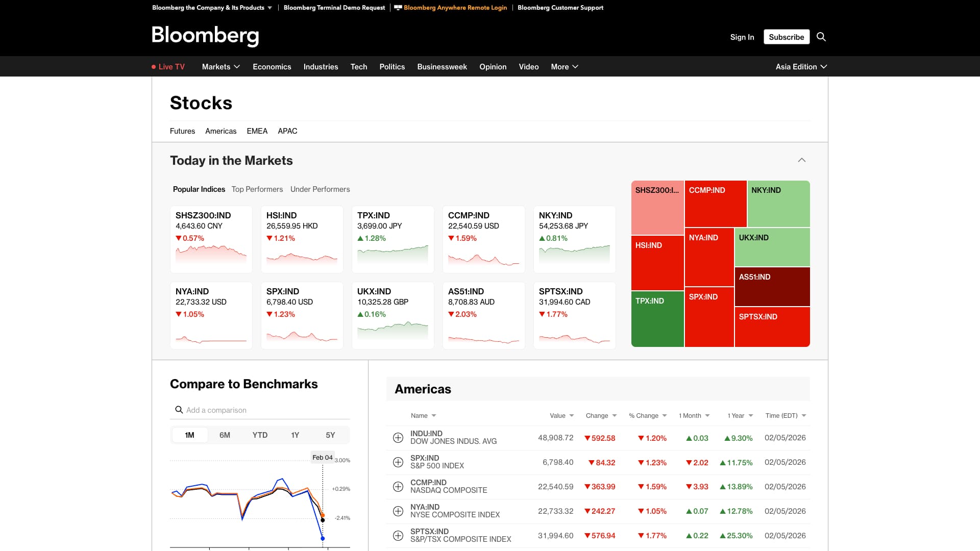980x551 pixels.
Task: Click the TPX:IND green heatmap tile
Action: (x=657, y=319)
